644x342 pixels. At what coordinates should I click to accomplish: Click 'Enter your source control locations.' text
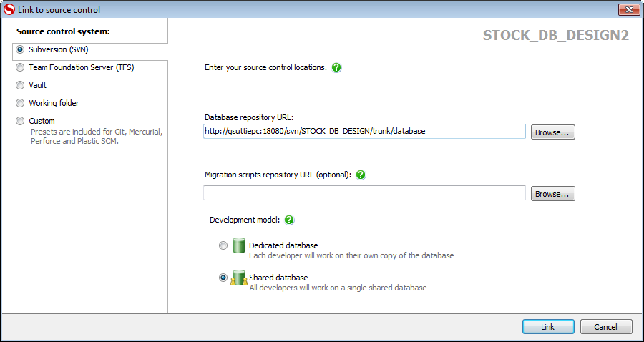click(x=265, y=68)
